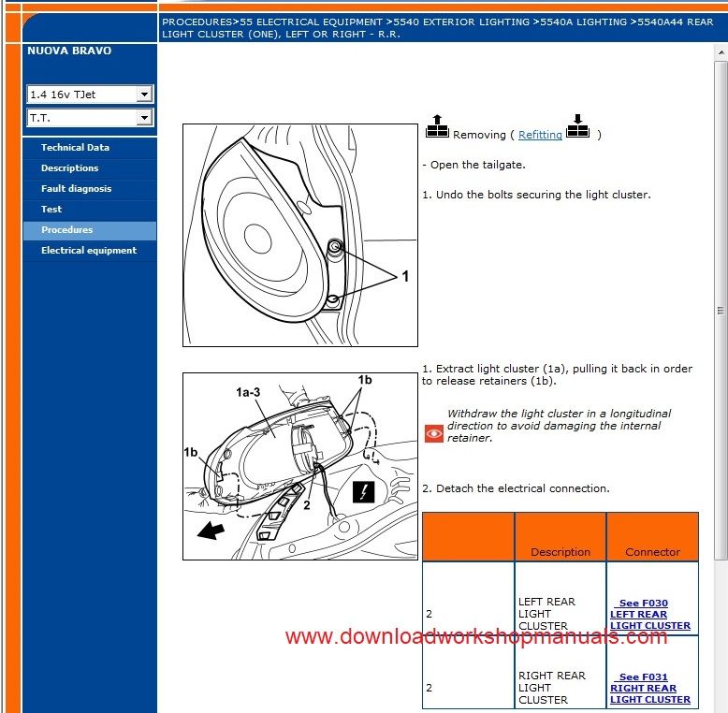Click the RIGHT REAR LIGHT CLUSTER description cell

point(561,672)
